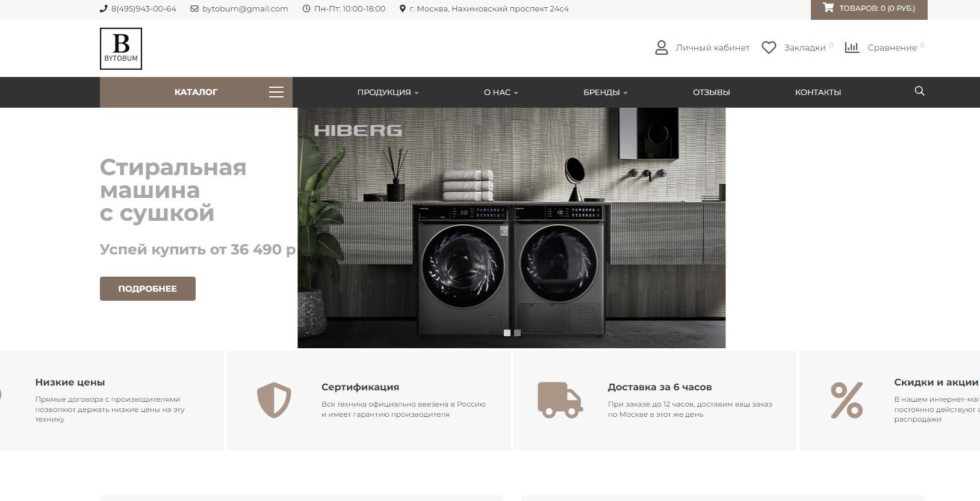Select the first slider indicator dot
The width and height of the screenshot is (980, 501).
point(507,333)
